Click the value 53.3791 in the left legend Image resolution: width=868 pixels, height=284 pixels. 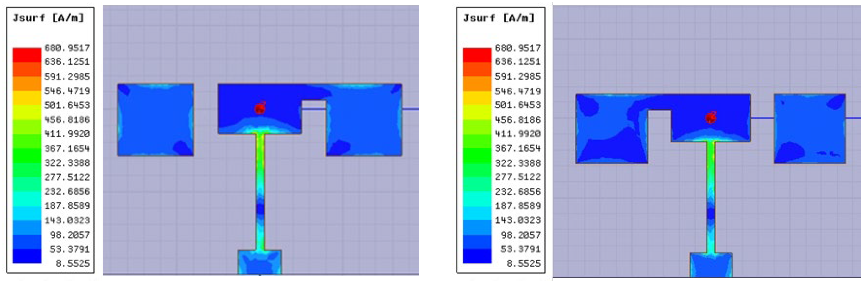tap(70, 249)
